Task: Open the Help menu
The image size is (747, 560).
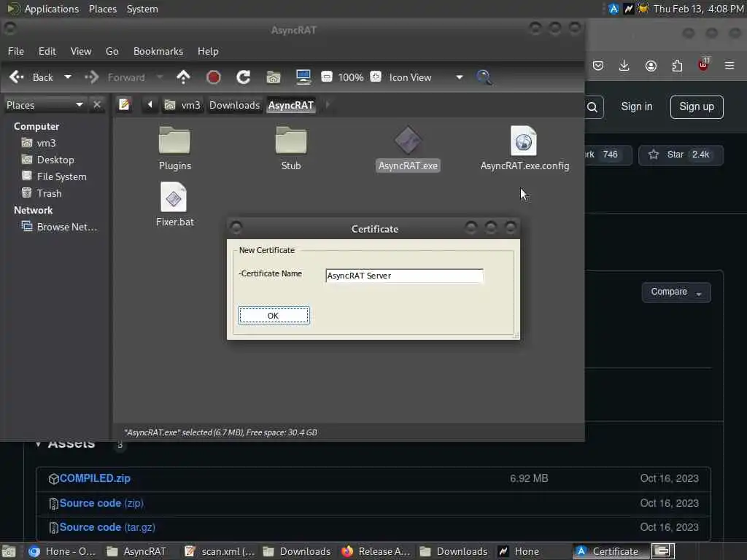Action: pos(208,52)
